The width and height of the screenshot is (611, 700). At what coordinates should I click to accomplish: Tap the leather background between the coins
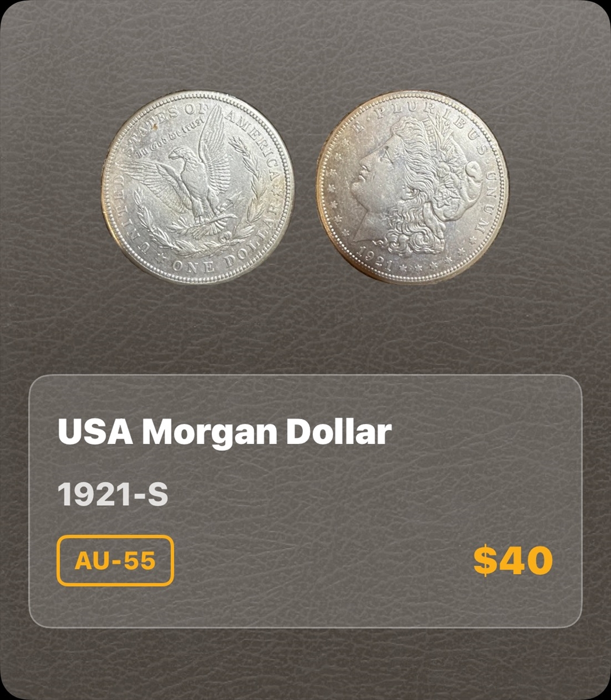[305, 187]
